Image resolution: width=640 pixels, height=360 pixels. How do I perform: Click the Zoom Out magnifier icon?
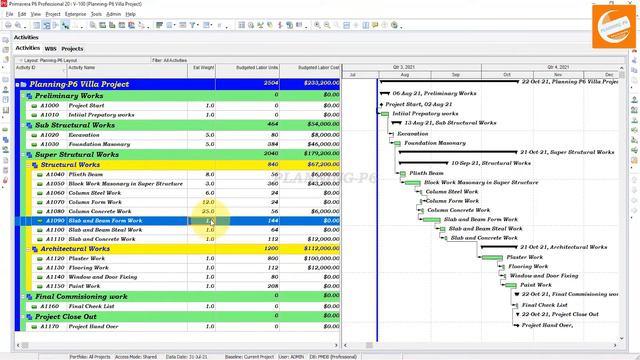tap(327, 25)
